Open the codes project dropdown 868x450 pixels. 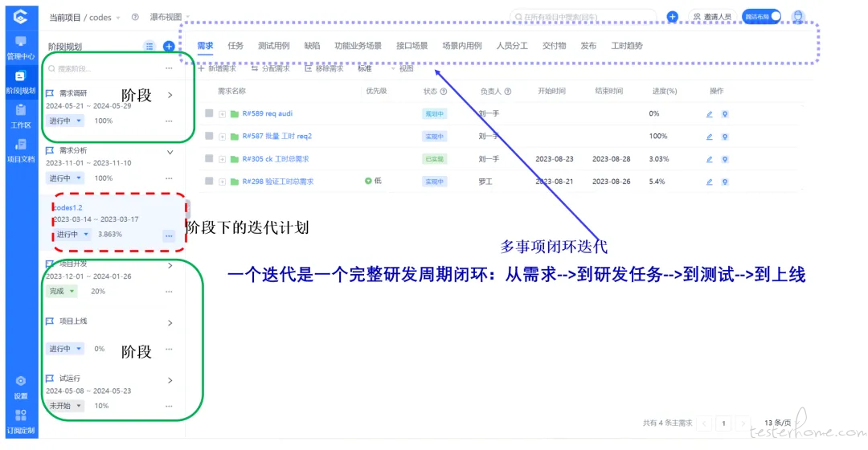pos(104,18)
